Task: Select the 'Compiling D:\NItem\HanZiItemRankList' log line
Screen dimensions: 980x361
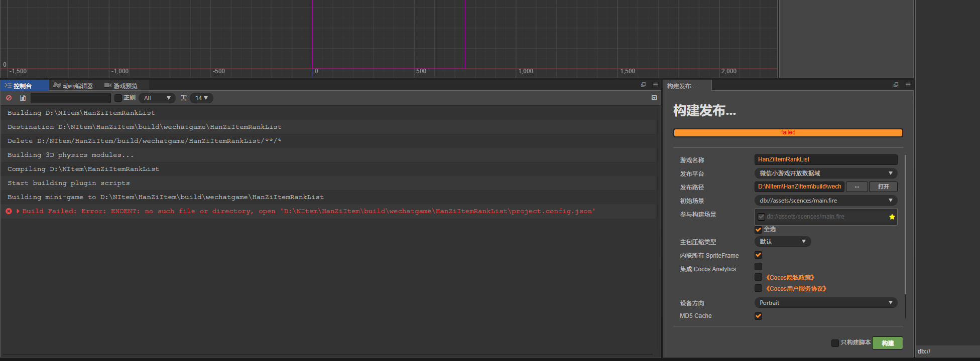Action: 328,169
